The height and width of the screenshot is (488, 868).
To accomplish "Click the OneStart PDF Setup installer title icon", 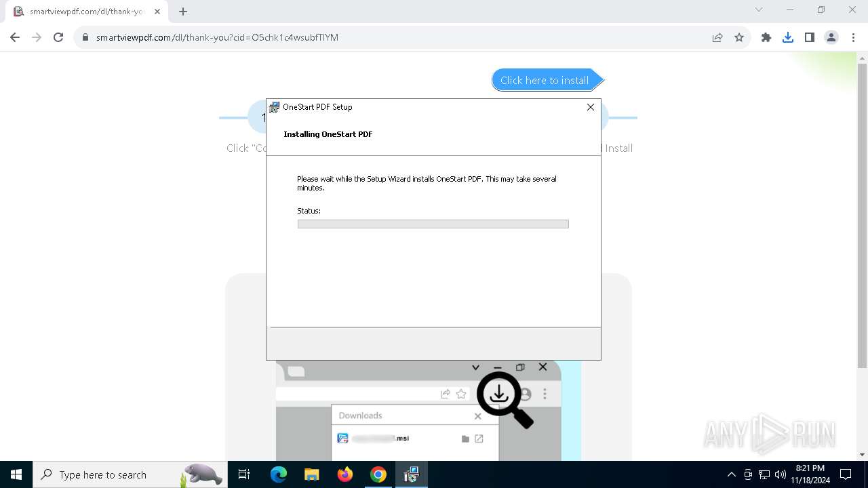I will [274, 107].
